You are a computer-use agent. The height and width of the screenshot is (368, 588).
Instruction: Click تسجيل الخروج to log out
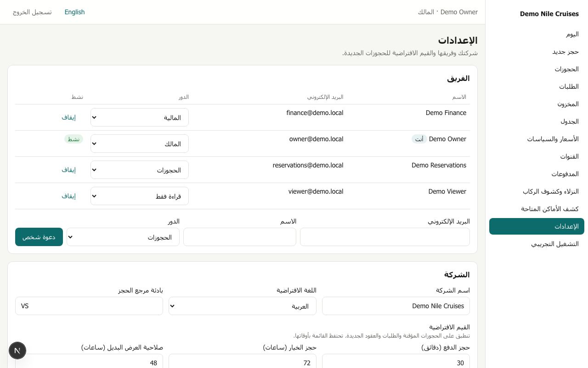point(32,12)
